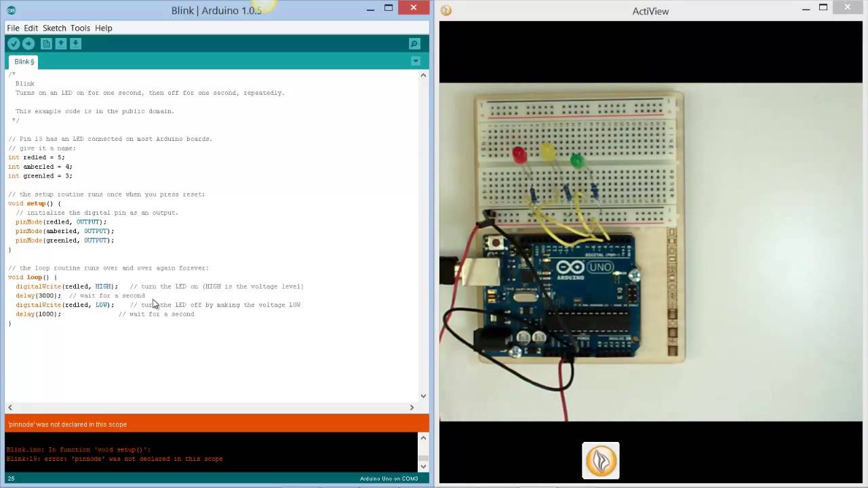Screen dimensions: 868x488
Task: Open the File menu
Action: click(x=13, y=28)
